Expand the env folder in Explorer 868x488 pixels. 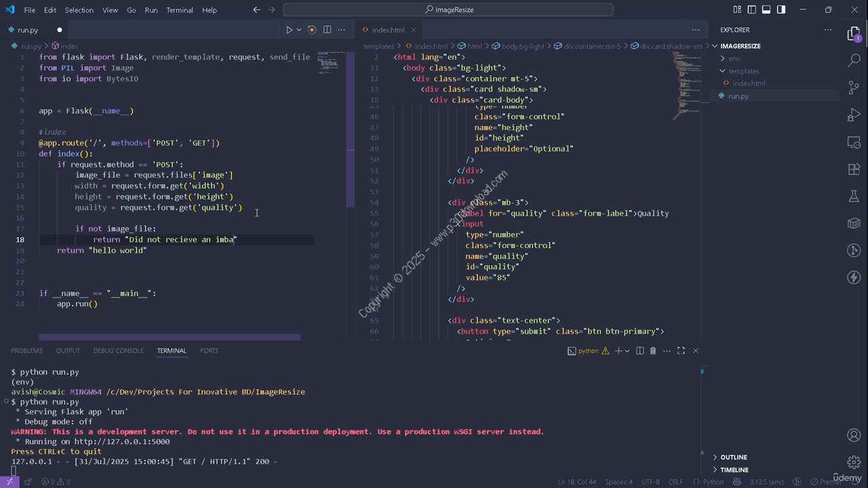734,58
